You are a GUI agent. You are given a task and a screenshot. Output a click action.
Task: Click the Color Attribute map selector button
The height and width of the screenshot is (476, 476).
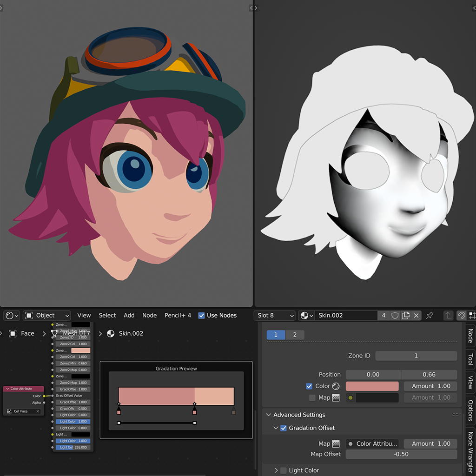pos(373,444)
